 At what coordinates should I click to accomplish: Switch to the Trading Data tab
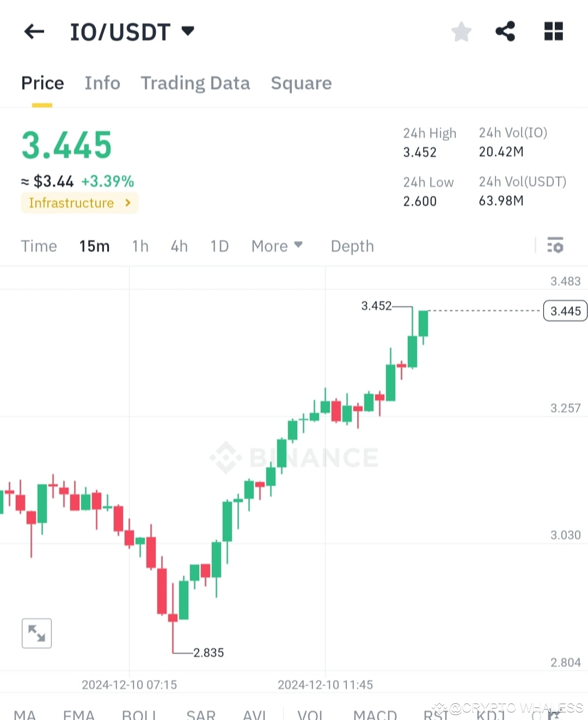195,83
